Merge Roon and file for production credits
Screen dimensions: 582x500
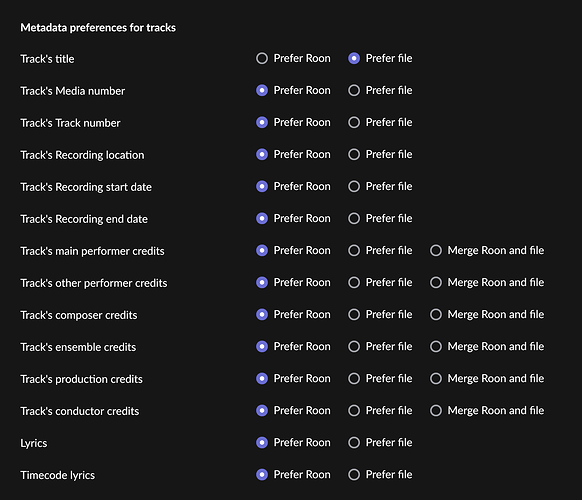click(436, 378)
